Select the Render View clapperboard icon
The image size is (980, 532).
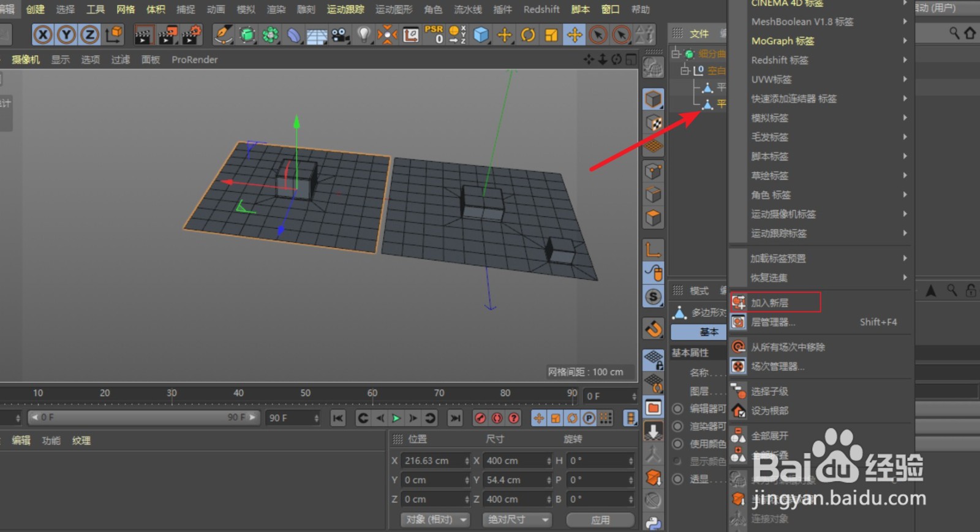coord(143,35)
